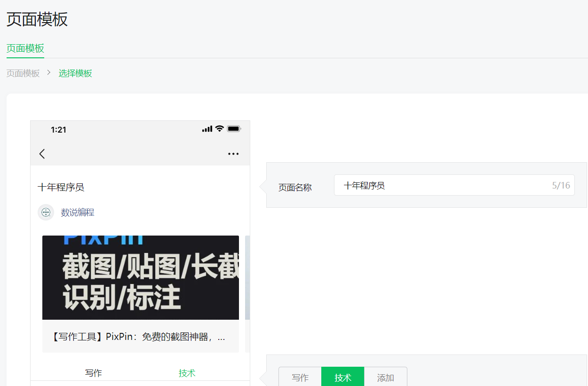Image resolution: width=588 pixels, height=386 pixels.
Task: Click the breadcrumb chevron separator
Action: 49,73
